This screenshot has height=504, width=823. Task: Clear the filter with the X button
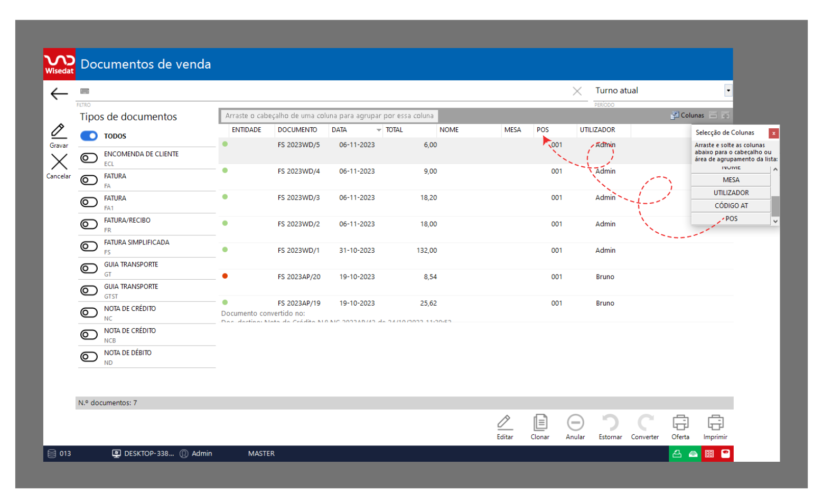577,91
